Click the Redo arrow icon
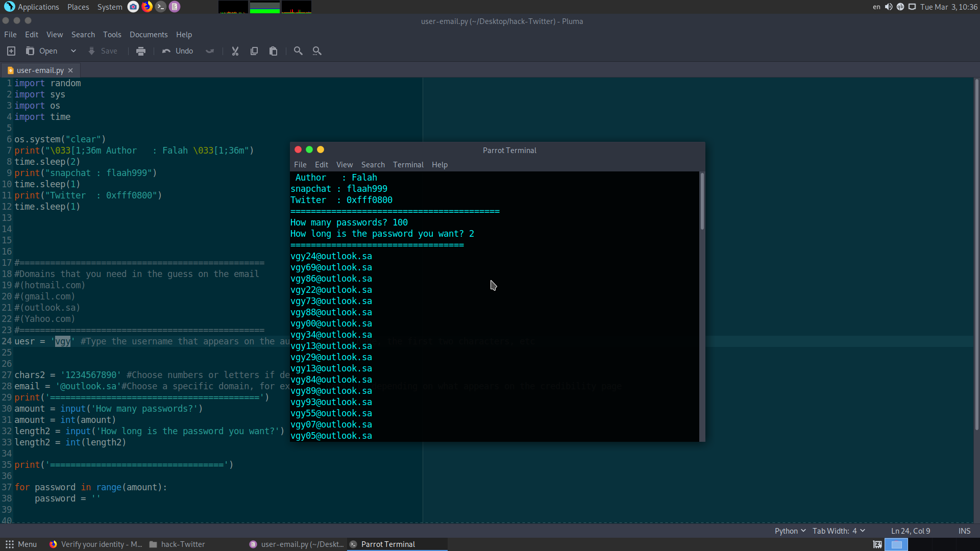Screen dimensions: 980x551 210,51
